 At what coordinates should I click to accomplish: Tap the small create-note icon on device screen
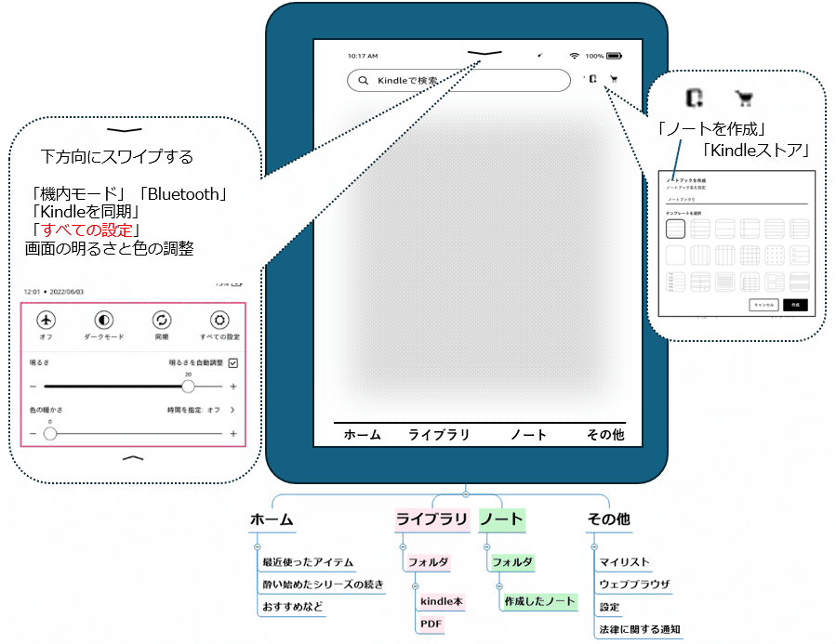(x=593, y=79)
